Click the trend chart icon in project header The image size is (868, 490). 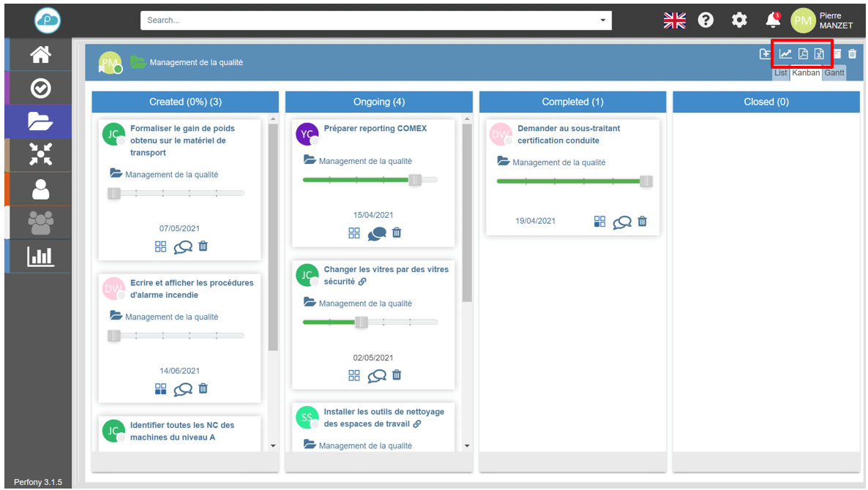785,53
